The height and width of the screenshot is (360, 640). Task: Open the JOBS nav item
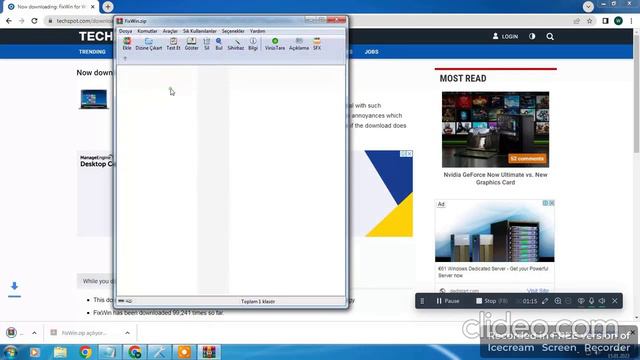click(x=371, y=52)
